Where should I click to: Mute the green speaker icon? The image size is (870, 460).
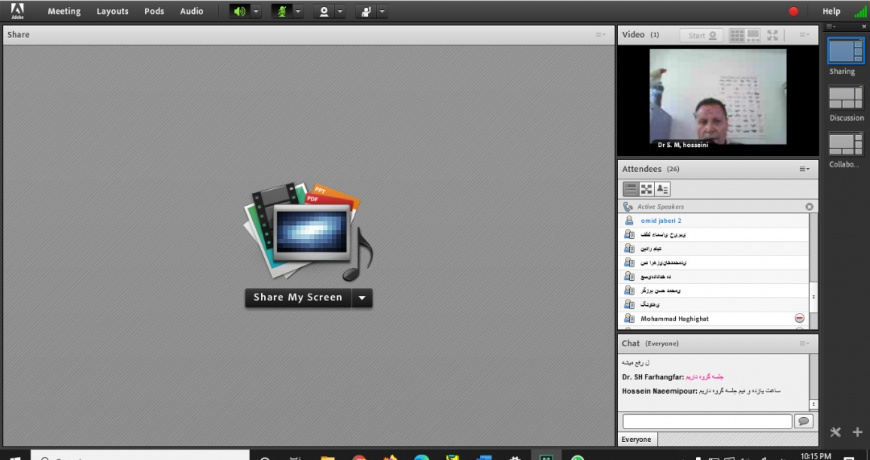[240, 12]
